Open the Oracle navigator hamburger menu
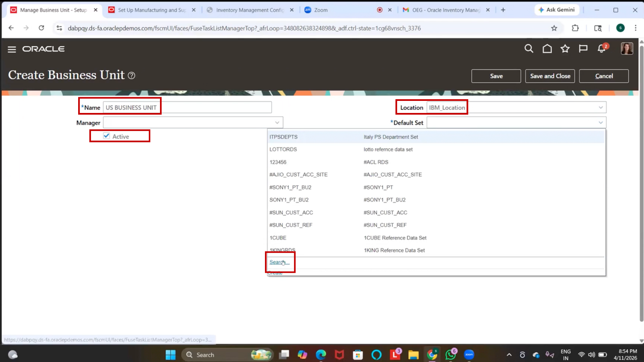 coord(12,49)
